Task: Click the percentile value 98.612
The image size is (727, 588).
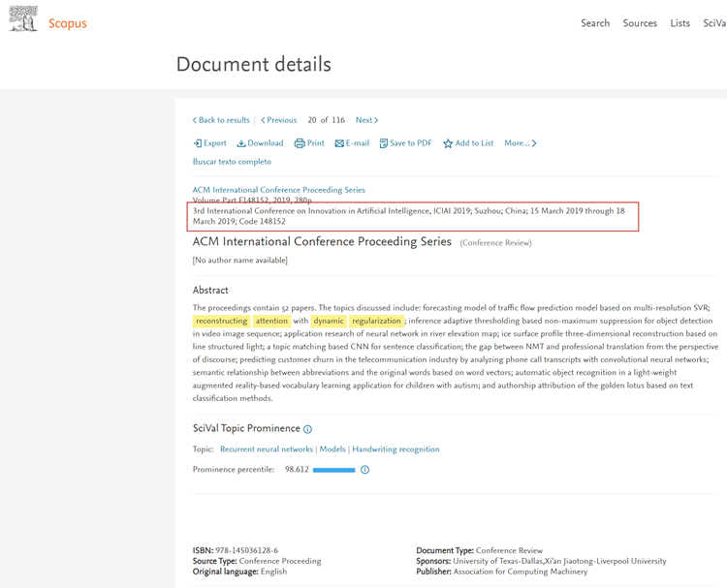Action: (297, 470)
